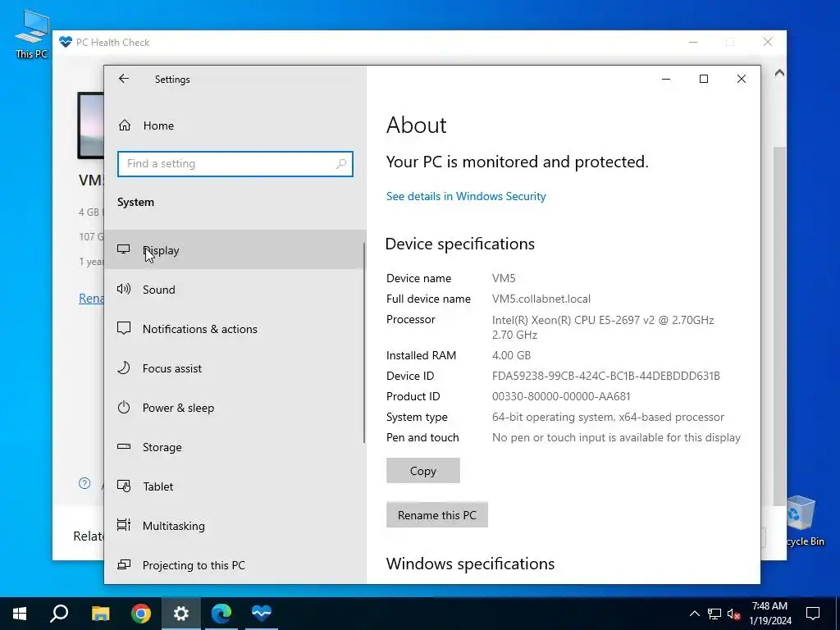Click the Device specifications heading
Viewport: 840px width, 630px height.
pos(459,244)
